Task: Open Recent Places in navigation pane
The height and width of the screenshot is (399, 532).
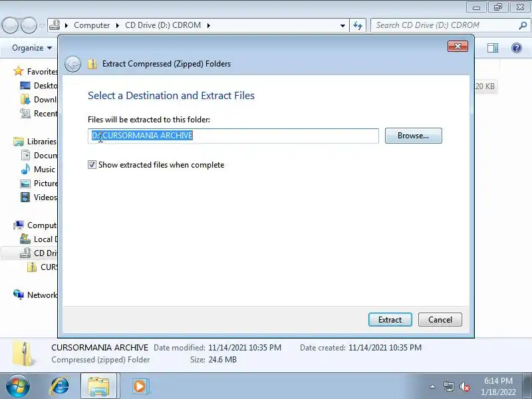Action: 45,113
